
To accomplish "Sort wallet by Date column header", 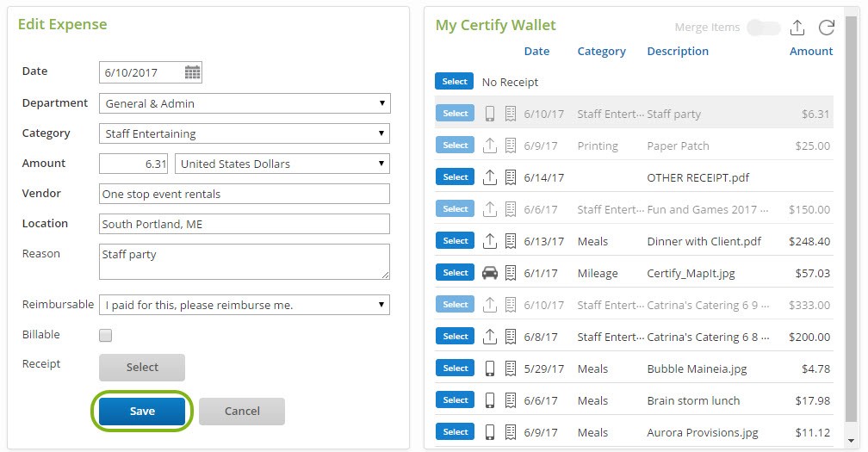I will [536, 51].
